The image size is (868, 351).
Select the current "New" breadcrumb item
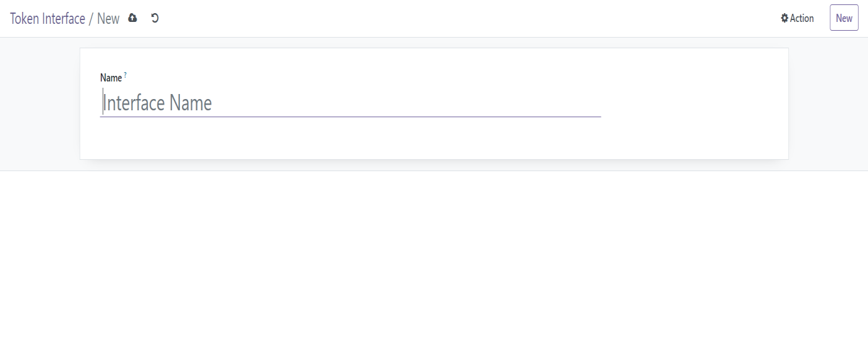pos(108,18)
